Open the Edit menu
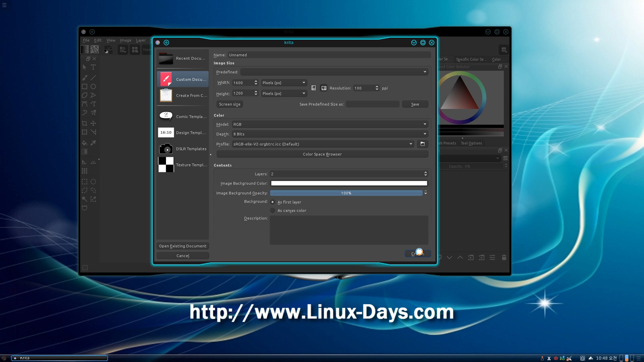The height and width of the screenshot is (362, 644). [x=98, y=40]
